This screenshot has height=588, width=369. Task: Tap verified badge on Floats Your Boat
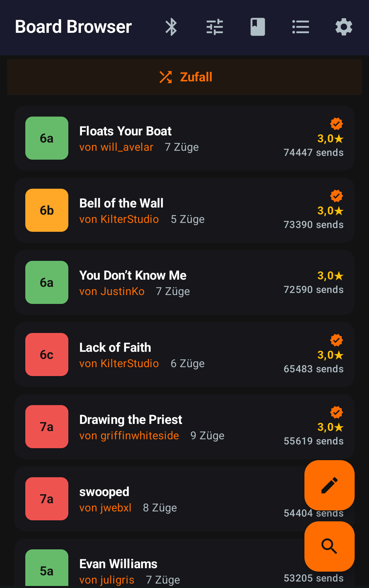[x=337, y=124]
